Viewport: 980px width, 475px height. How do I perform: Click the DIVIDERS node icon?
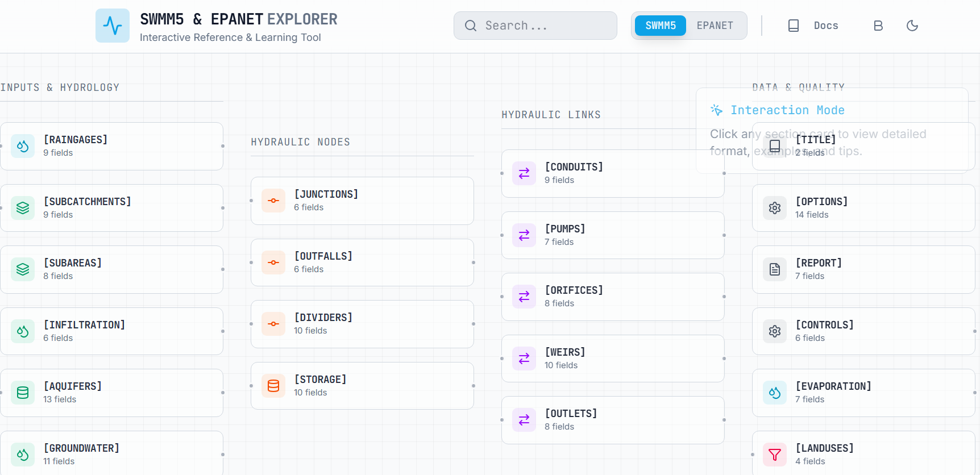point(273,324)
